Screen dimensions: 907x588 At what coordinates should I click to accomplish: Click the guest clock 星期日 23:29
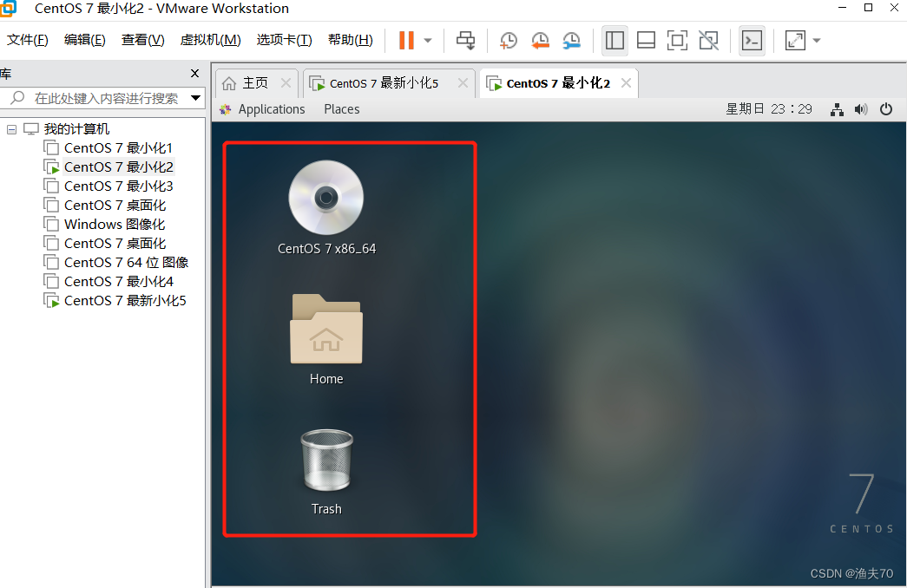click(x=769, y=109)
